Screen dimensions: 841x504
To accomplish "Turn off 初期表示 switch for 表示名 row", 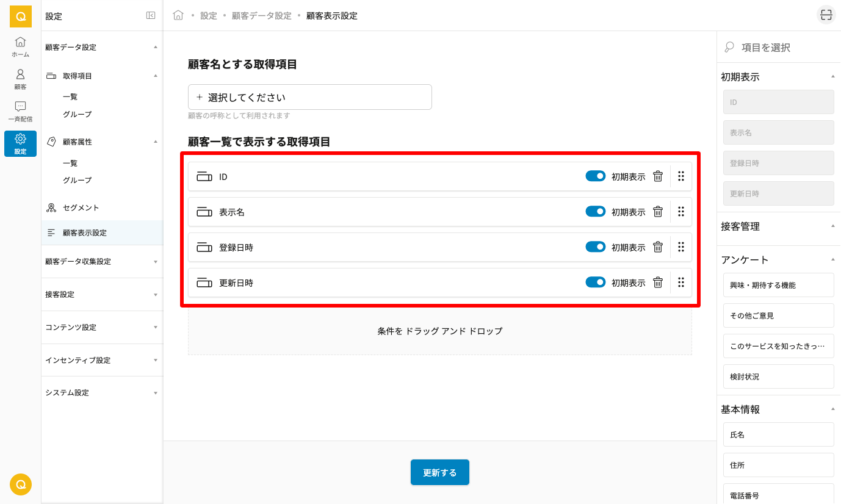I will click(595, 212).
